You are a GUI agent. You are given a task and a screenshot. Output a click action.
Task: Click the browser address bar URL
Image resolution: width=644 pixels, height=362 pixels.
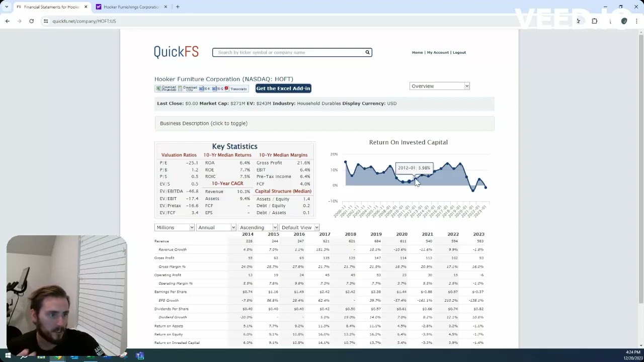pyautogui.click(x=84, y=21)
